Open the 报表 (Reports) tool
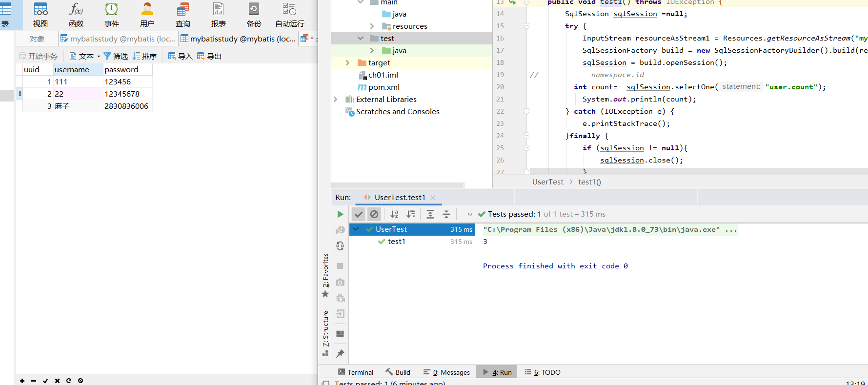This screenshot has width=868, height=385. coord(219,15)
